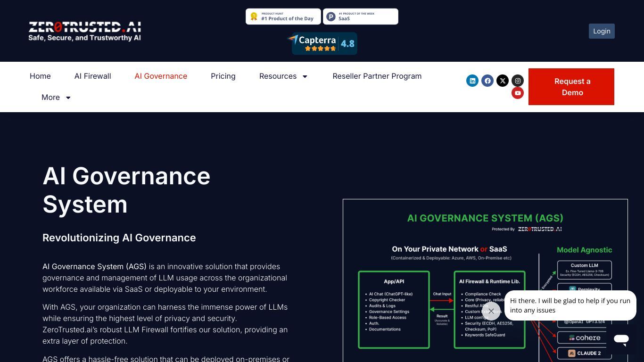
Task: Open the X (Twitter) social icon
Action: 503,81
